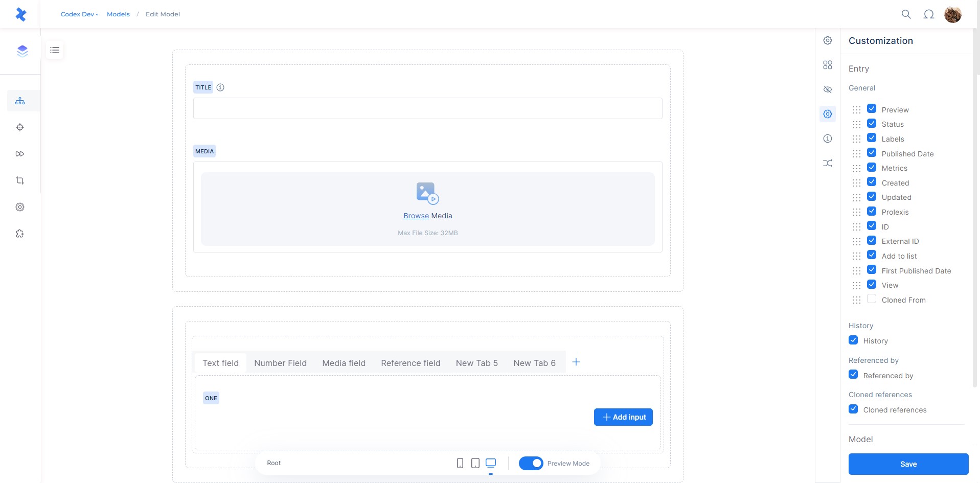Image resolution: width=980 pixels, height=483 pixels.
Task: Open the Reference field tab
Action: point(411,363)
